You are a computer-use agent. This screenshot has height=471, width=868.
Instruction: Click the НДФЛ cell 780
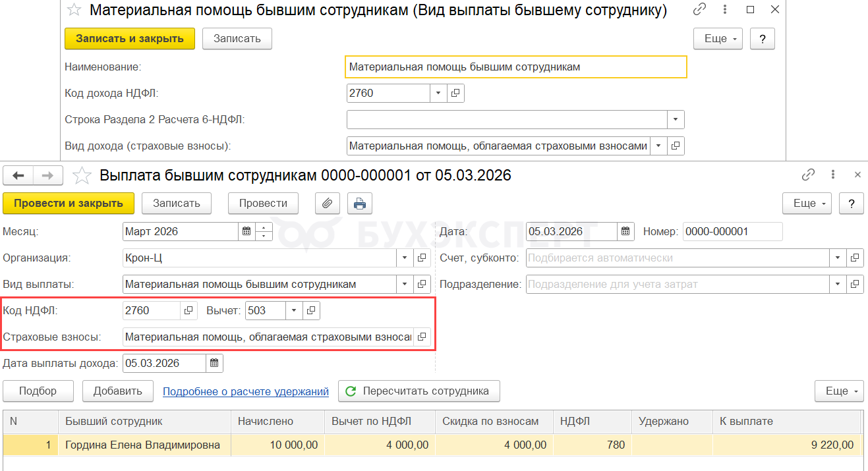593,445
